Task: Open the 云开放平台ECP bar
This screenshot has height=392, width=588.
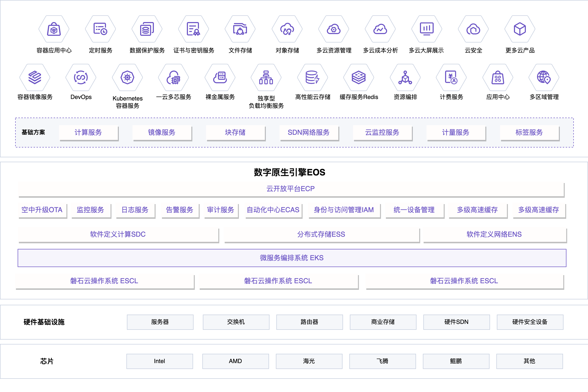Action: (x=291, y=189)
